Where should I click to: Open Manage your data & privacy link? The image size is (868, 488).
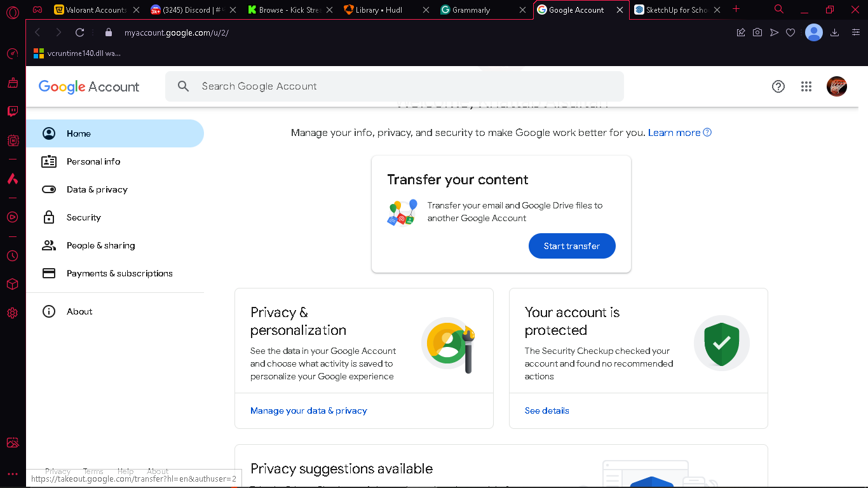pyautogui.click(x=309, y=410)
